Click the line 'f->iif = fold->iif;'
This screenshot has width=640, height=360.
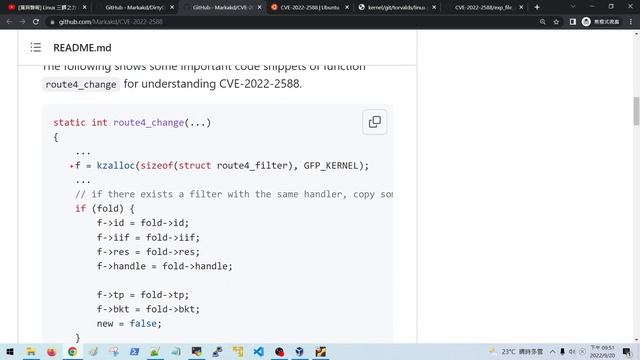pos(149,237)
